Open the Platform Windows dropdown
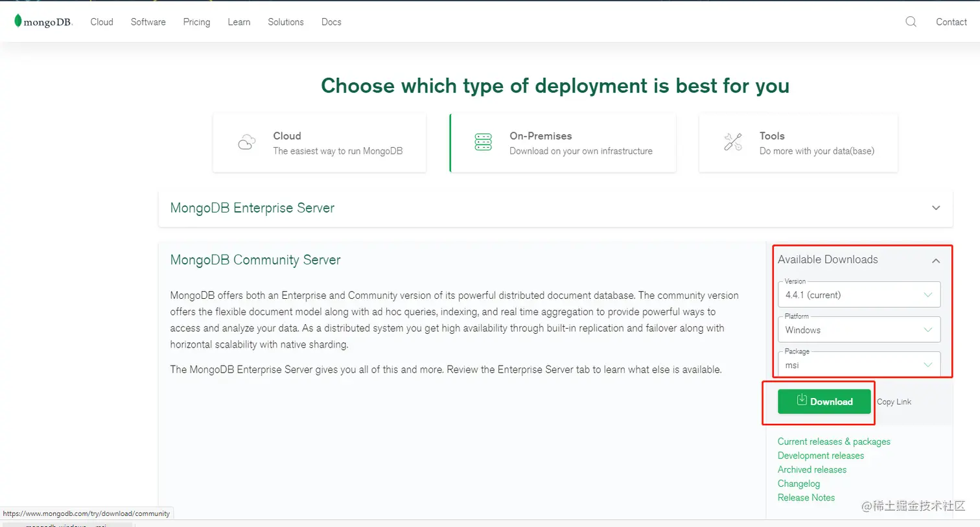Screen dimensions: 980x527 (859, 330)
